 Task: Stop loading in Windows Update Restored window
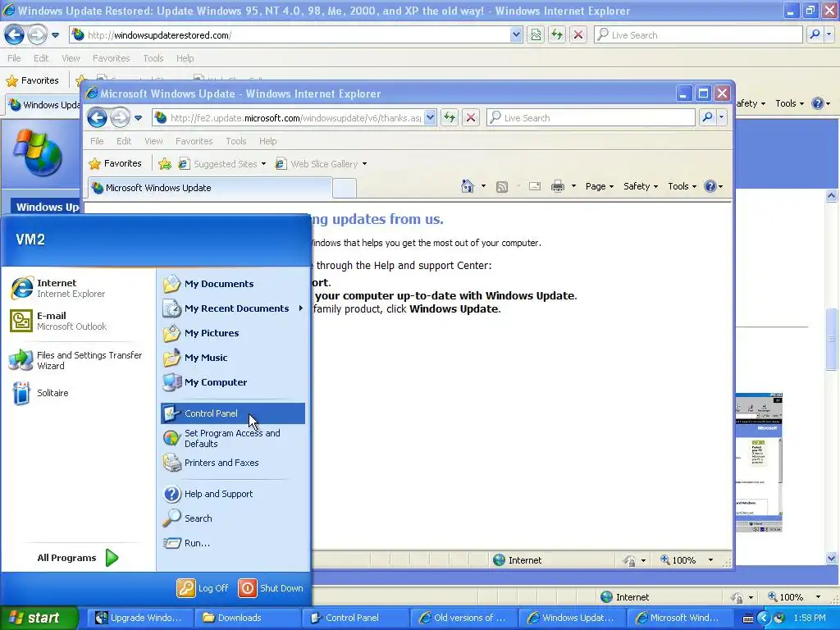click(x=578, y=34)
